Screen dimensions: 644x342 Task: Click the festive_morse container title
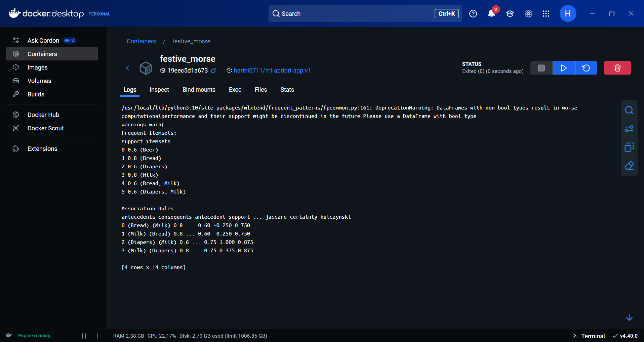click(x=188, y=59)
